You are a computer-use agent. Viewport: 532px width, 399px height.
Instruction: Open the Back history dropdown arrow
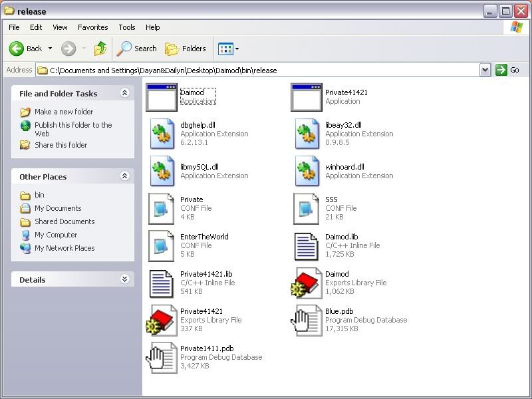click(51, 49)
